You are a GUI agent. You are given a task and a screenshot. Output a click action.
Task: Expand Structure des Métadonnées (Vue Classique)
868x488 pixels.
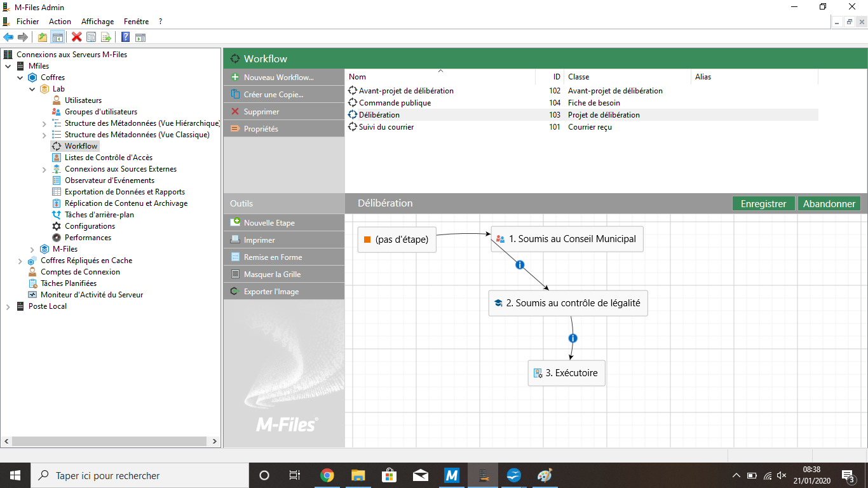[x=44, y=135]
